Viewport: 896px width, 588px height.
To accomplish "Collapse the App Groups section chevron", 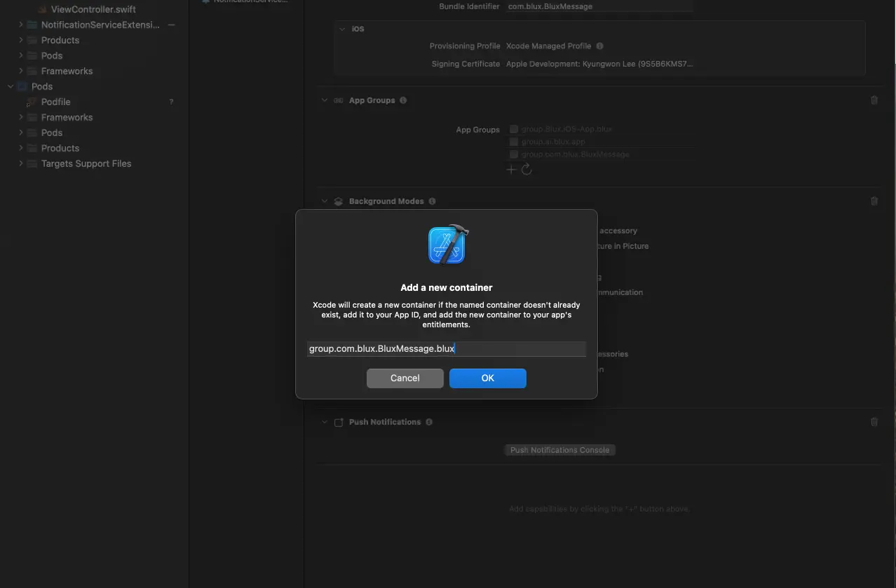I will click(325, 100).
